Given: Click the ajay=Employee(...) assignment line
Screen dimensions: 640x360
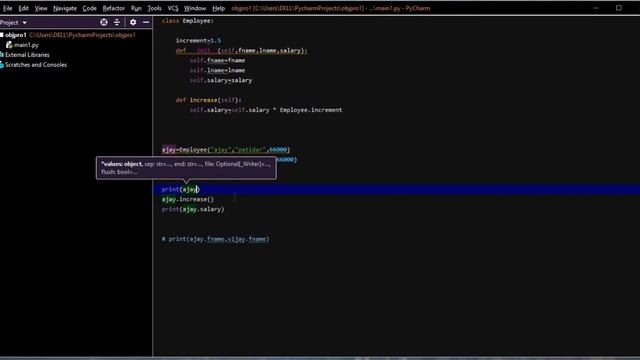Looking at the screenshot, I should [226, 150].
